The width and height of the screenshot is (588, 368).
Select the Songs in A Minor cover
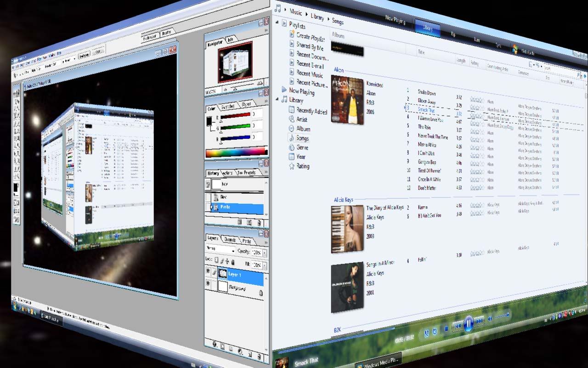[x=347, y=287]
